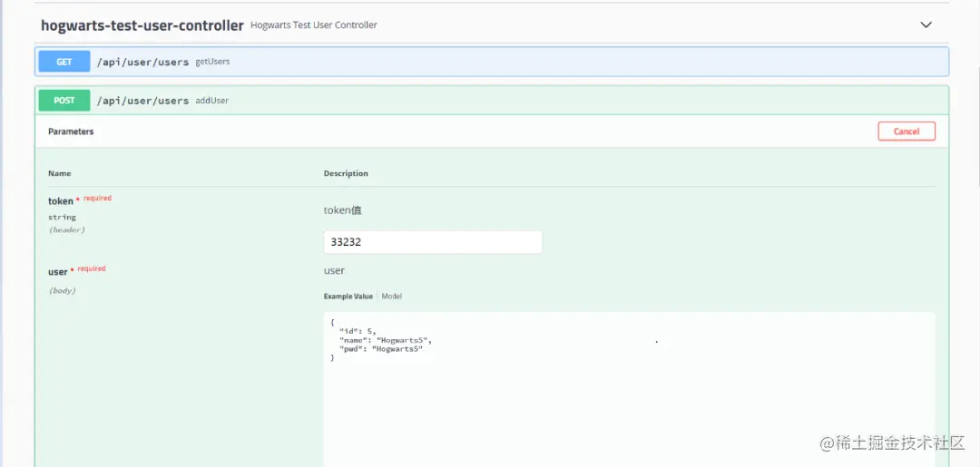Click the Parameters section label
This screenshot has width=980, height=467.
(x=71, y=131)
